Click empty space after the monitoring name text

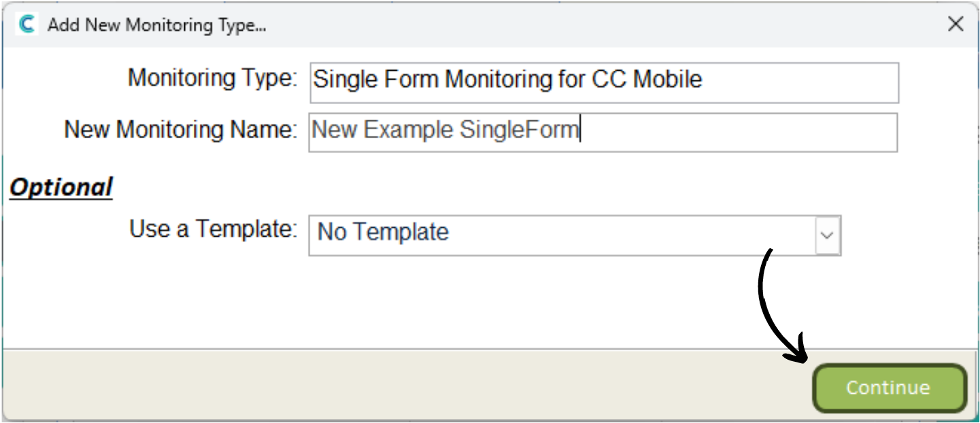click(x=738, y=132)
